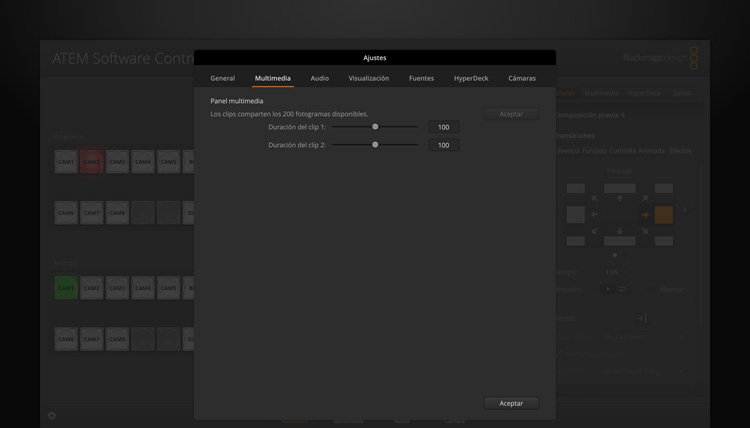
Task: Open the HyperDeck palette tab behind dialog
Action: 644,93
